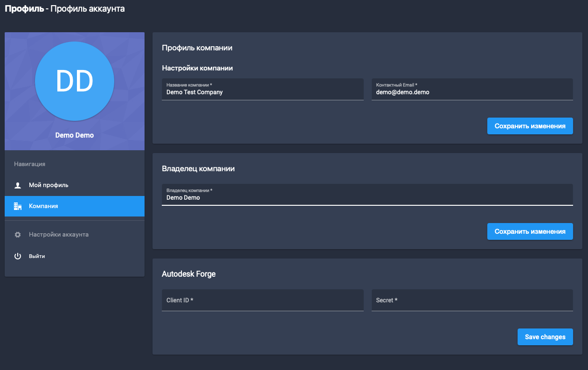Click the gear icon for Настройки аккаунта
The image size is (588, 370).
[x=18, y=235]
